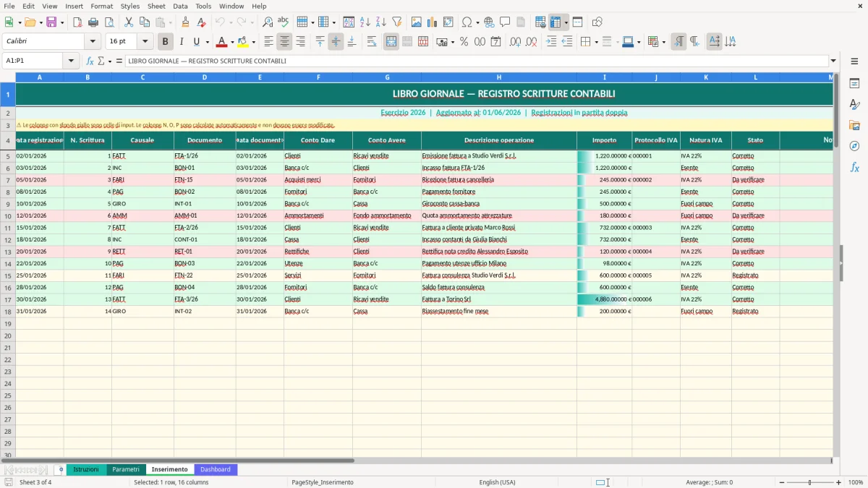Expand the Borders dropdown arrow

(596, 42)
